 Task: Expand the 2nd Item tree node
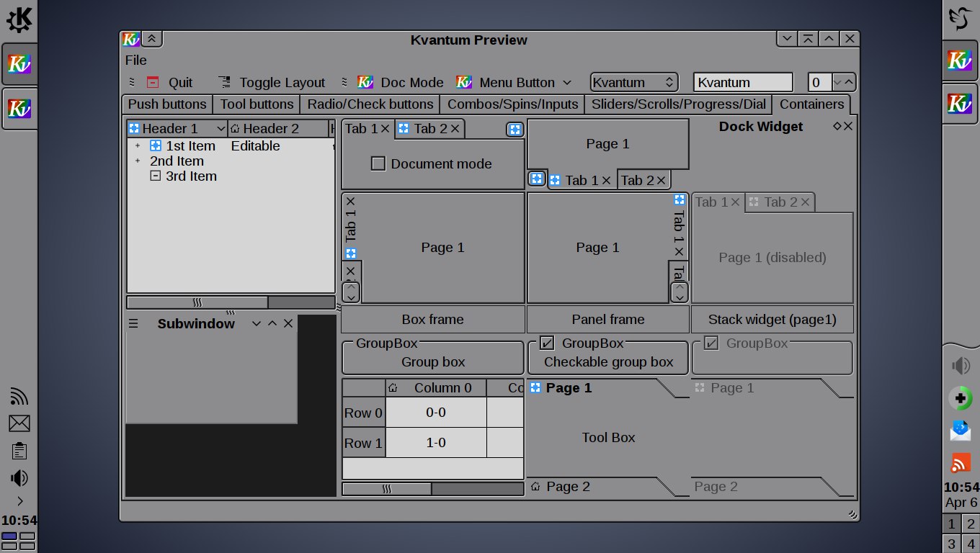(138, 161)
